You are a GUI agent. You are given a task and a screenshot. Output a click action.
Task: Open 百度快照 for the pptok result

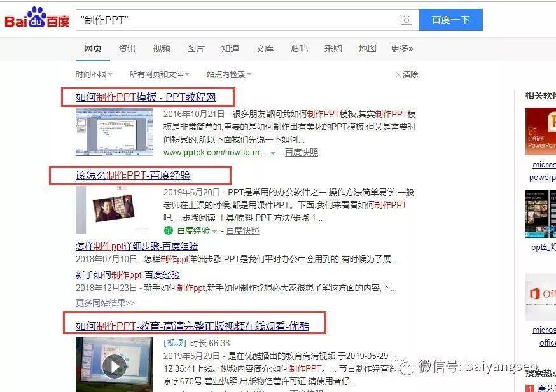click(x=302, y=153)
